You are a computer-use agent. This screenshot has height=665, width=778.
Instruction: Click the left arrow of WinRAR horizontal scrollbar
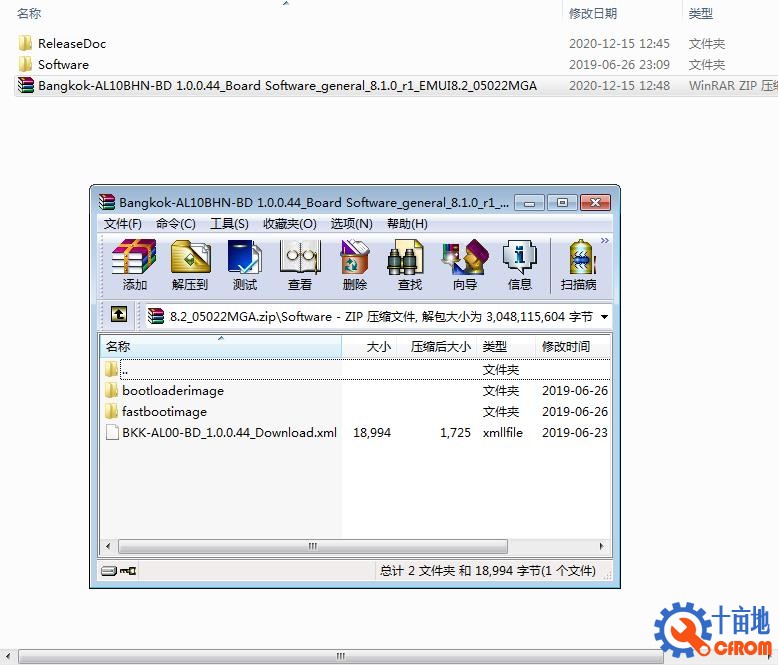(x=108, y=546)
